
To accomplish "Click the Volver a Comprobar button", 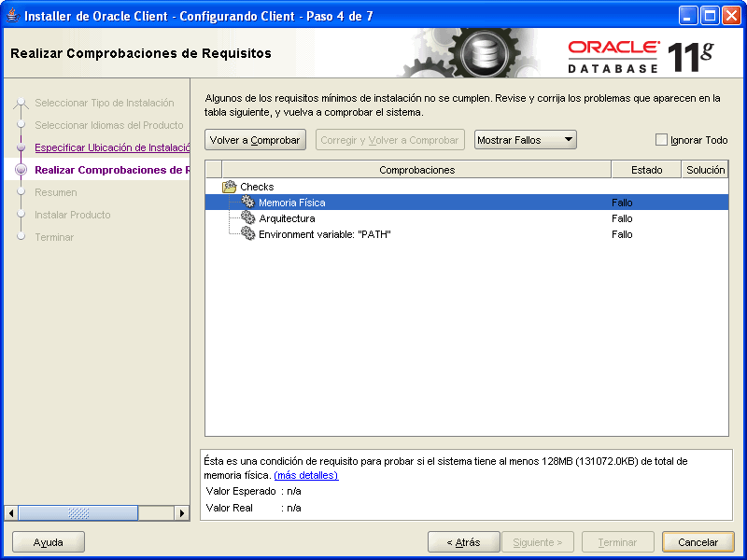I will click(x=255, y=140).
